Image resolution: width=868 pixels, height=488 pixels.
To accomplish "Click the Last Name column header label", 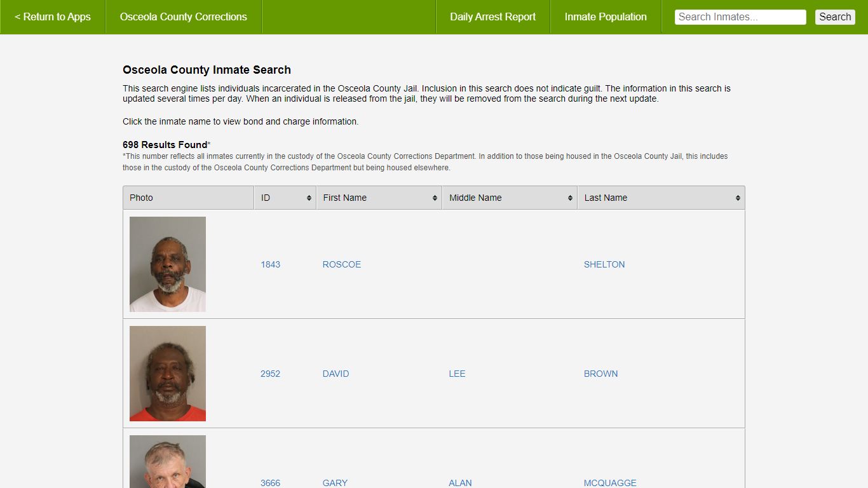I will coord(606,198).
